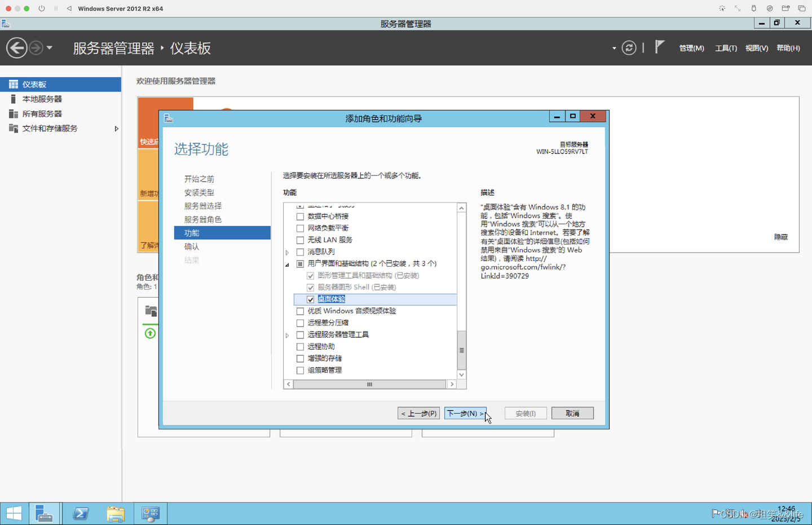Click the 下一步(N) button
The width and height of the screenshot is (812, 525).
465,413
